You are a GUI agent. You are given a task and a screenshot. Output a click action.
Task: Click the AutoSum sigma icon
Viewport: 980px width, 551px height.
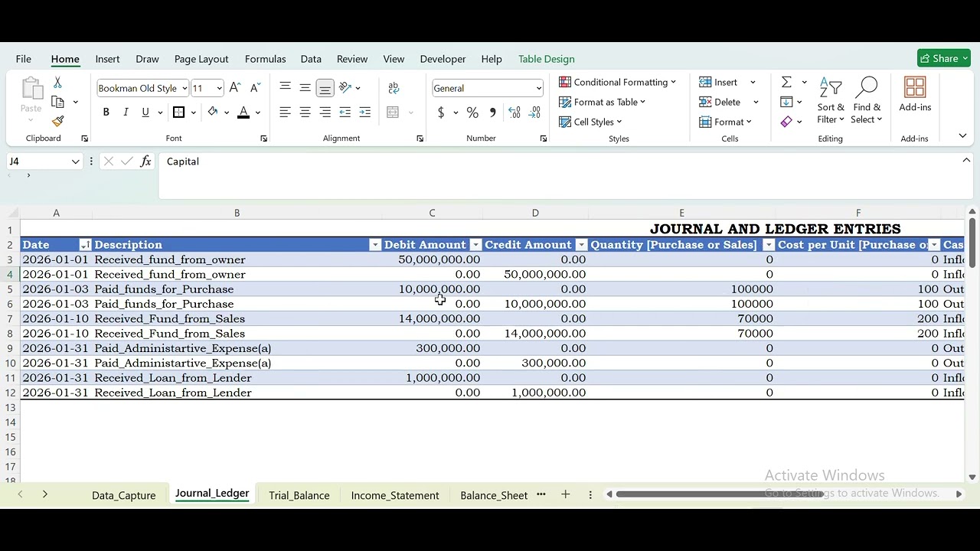click(786, 82)
